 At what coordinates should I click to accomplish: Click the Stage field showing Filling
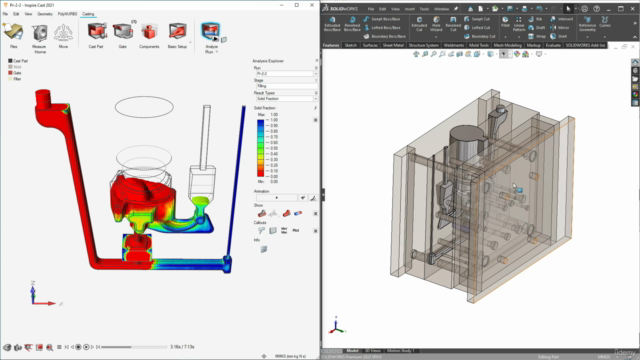coord(286,86)
